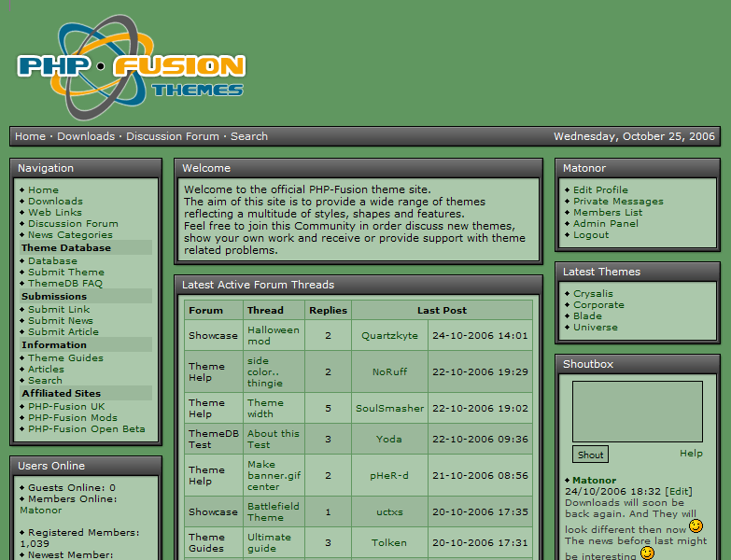Open Private Messages link
Viewport: 731px width, 560px height.
pos(618,202)
